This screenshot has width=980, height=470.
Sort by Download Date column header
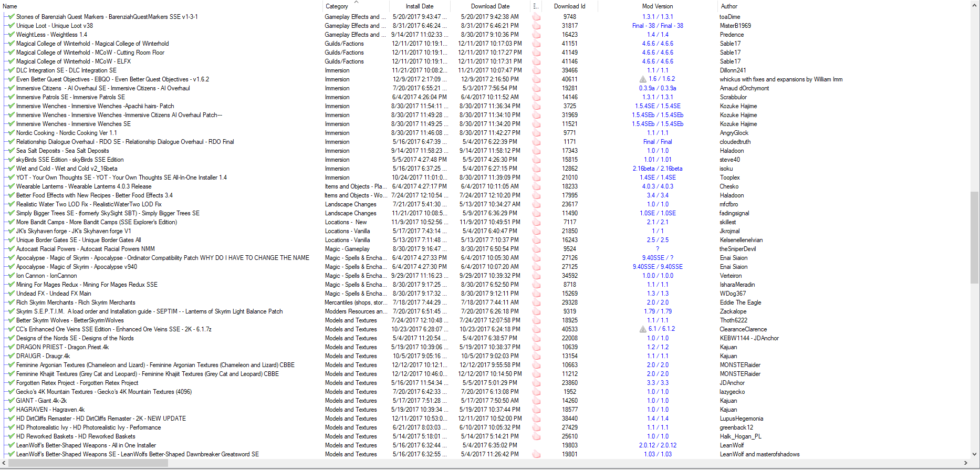(x=490, y=6)
